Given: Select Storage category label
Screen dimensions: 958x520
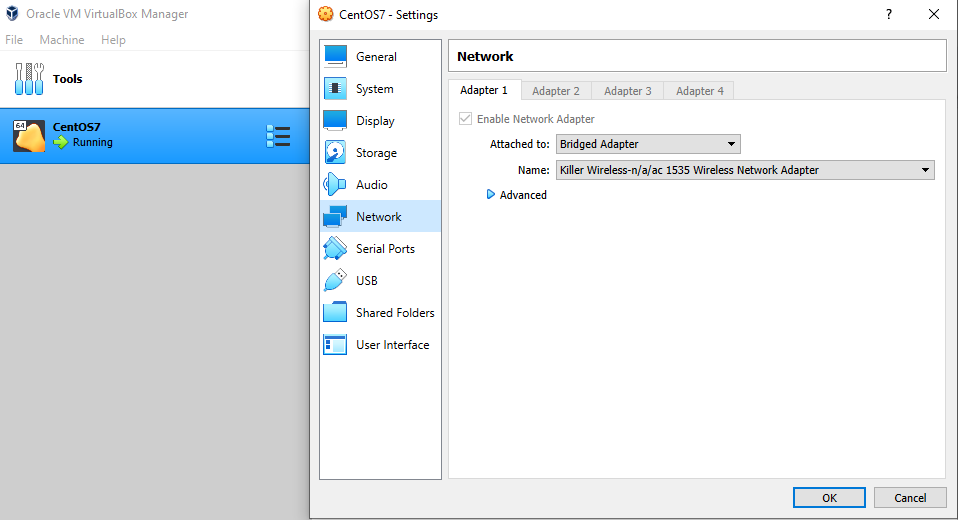Looking at the screenshot, I should (376, 153).
